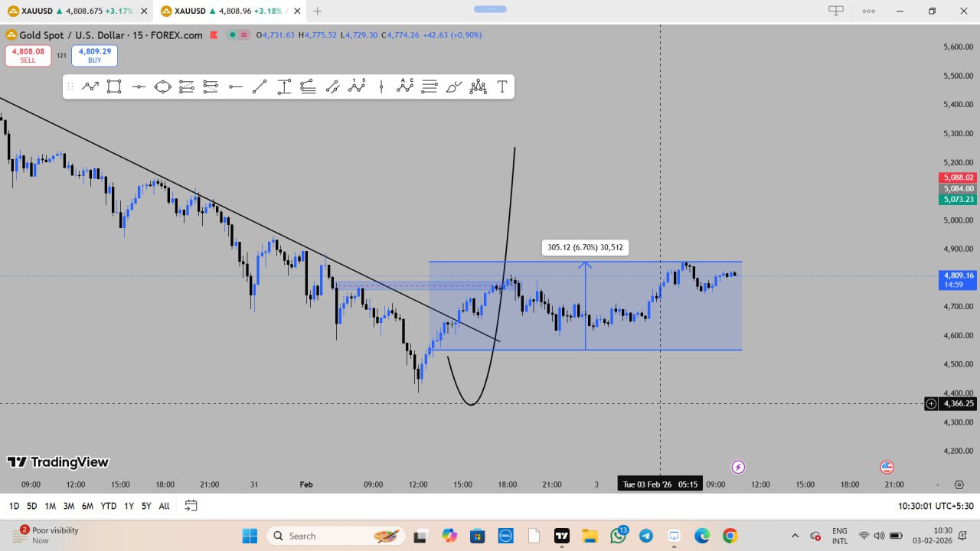Click the red SELL price button
This screenshot has height=551, width=980.
(28, 56)
